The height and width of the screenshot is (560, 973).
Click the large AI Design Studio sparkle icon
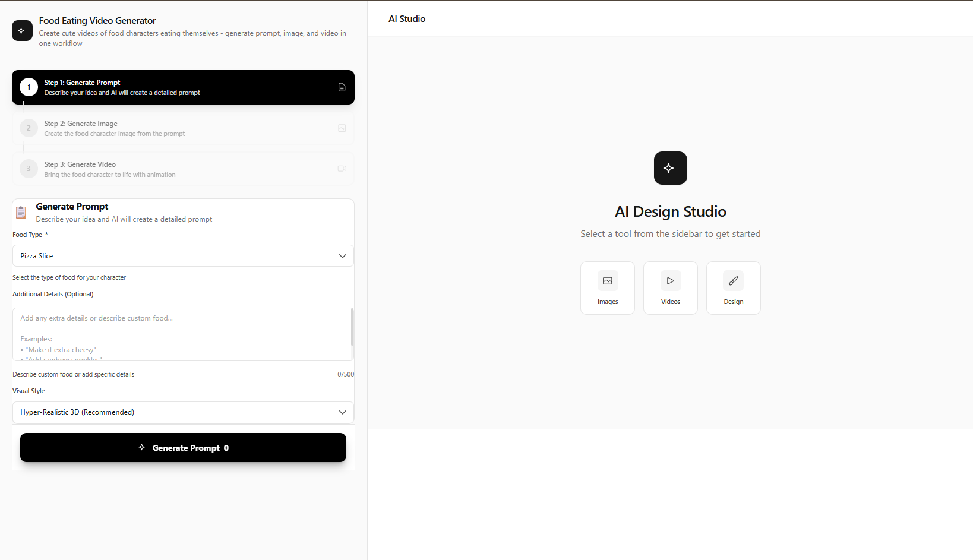click(671, 168)
